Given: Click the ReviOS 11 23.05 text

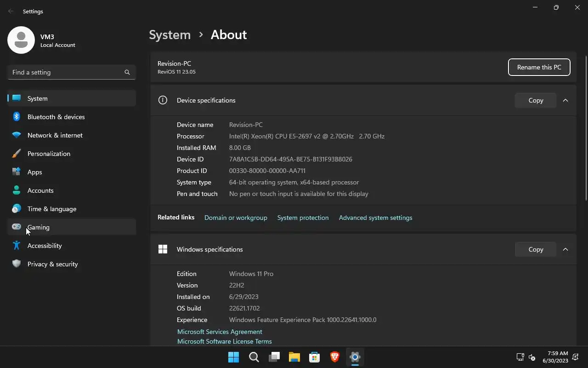Looking at the screenshot, I should [x=176, y=72].
